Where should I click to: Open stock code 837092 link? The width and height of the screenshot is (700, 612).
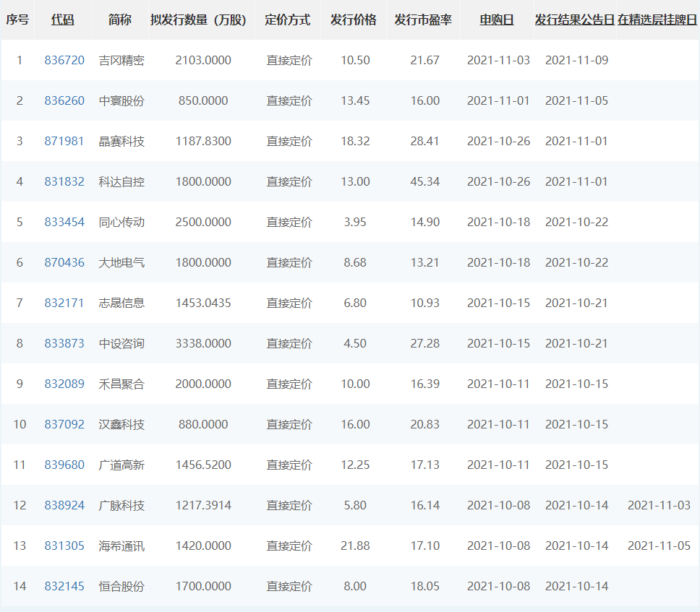64,425
